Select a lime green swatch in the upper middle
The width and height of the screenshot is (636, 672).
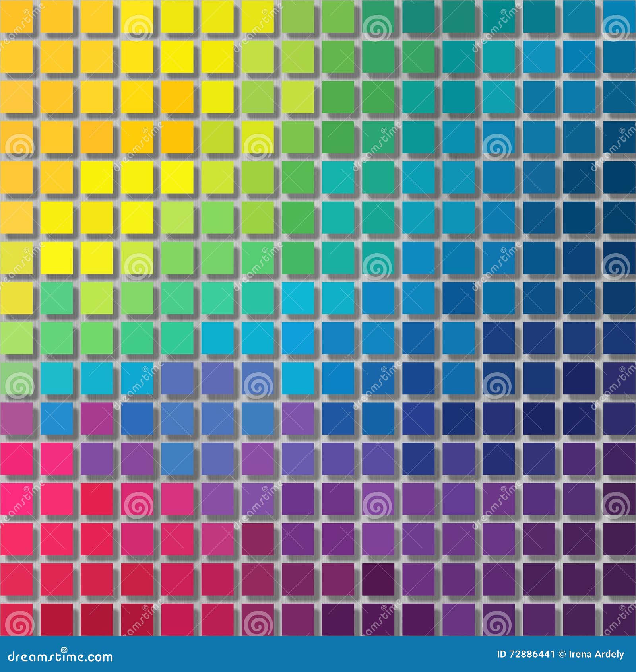(x=258, y=95)
